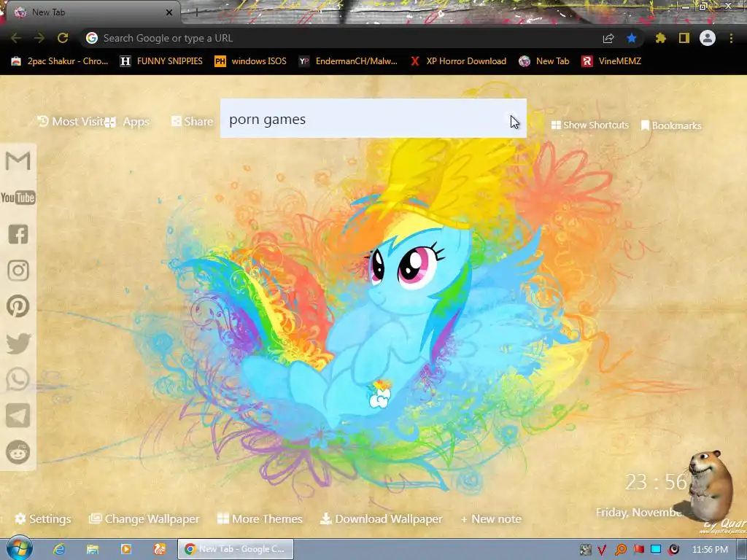Viewport: 747px width, 560px height.
Task: Open Reddit shortcut in sidebar
Action: (18, 452)
